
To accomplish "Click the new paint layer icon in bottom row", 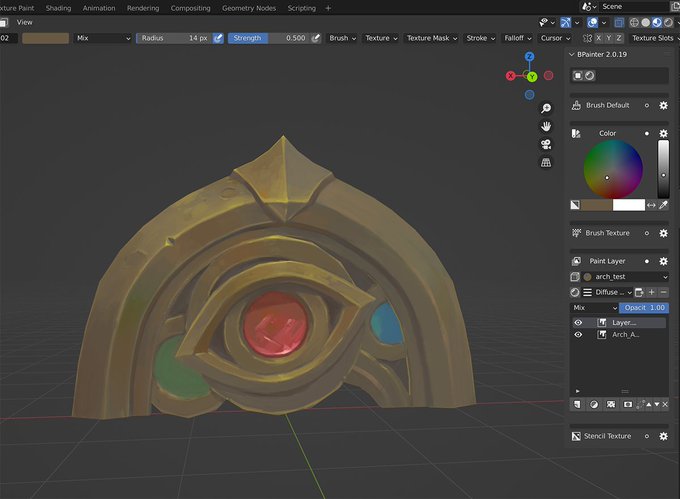I will point(577,404).
